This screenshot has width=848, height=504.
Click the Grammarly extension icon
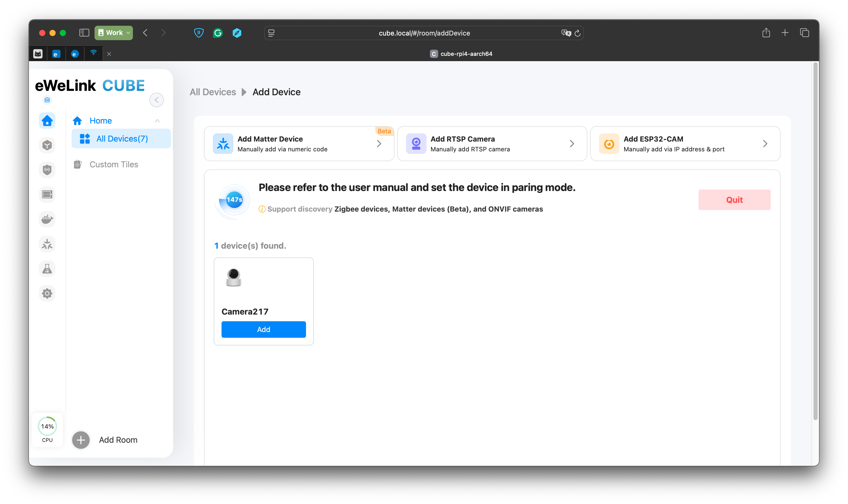pos(218,33)
